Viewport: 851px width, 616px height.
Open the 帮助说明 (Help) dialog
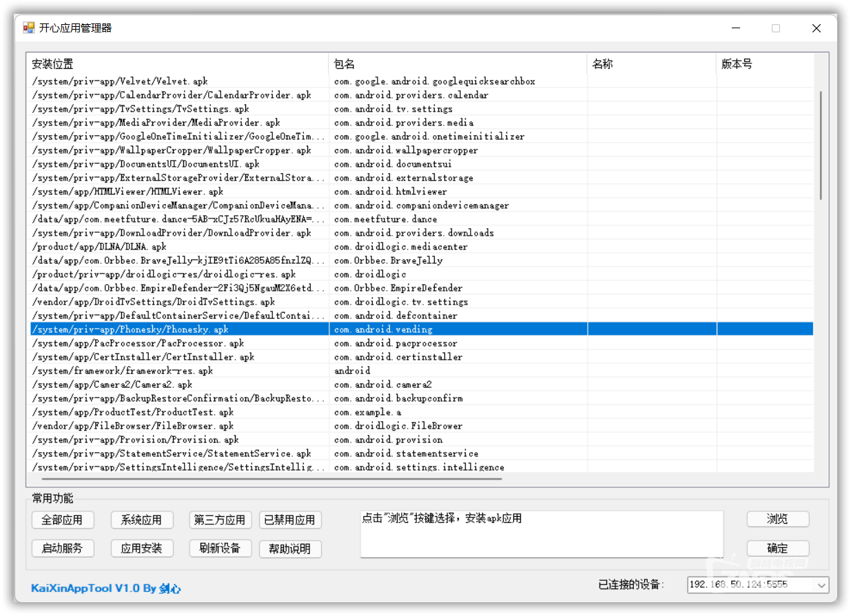(x=290, y=549)
